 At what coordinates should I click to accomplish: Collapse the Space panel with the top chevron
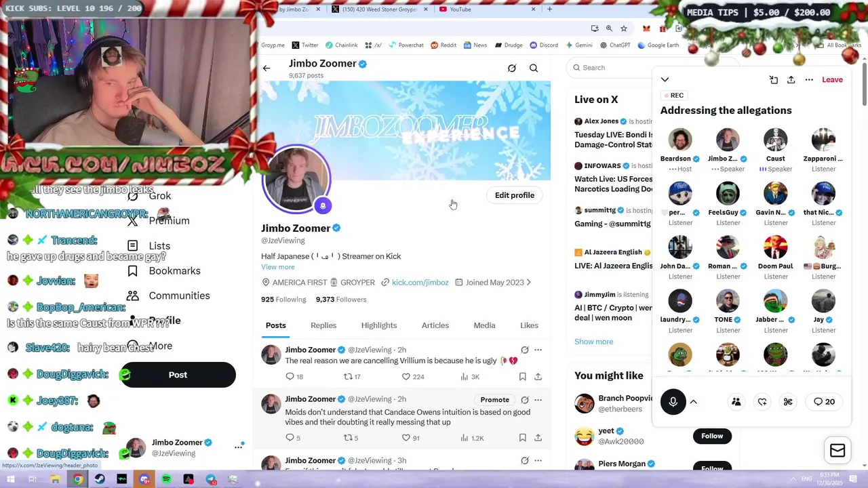tap(665, 80)
